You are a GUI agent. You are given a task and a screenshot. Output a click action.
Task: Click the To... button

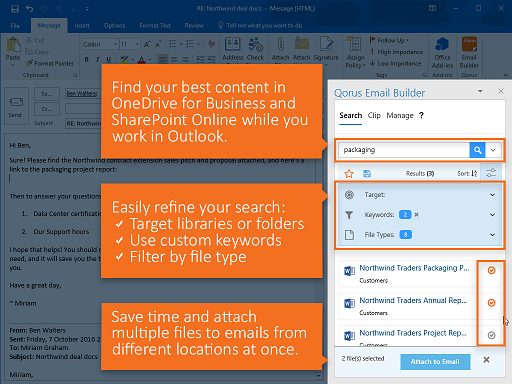point(47,94)
